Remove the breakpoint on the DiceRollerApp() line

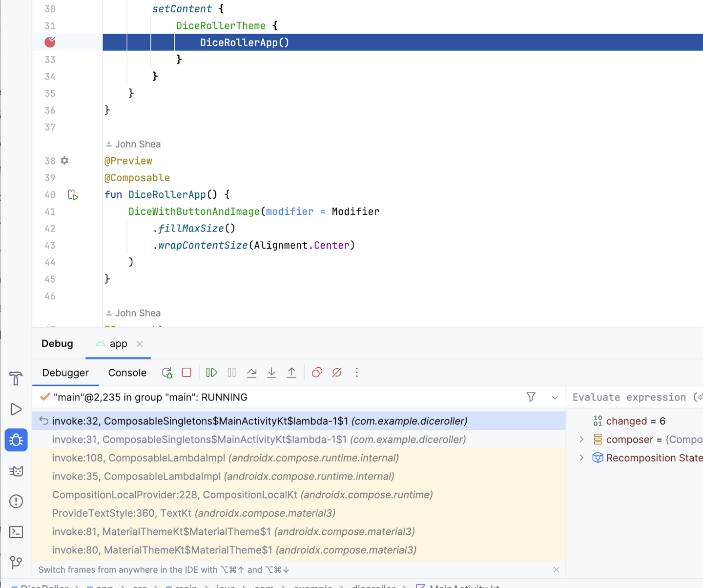[50, 42]
